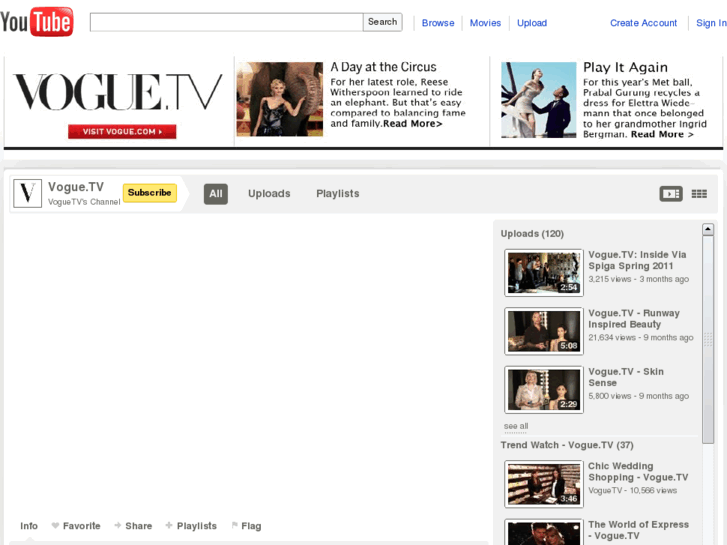Open the Met ball dress photo

(538, 100)
